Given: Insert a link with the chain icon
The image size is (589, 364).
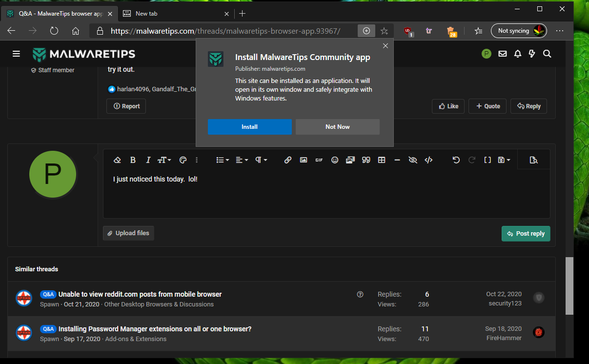Looking at the screenshot, I should tap(288, 160).
